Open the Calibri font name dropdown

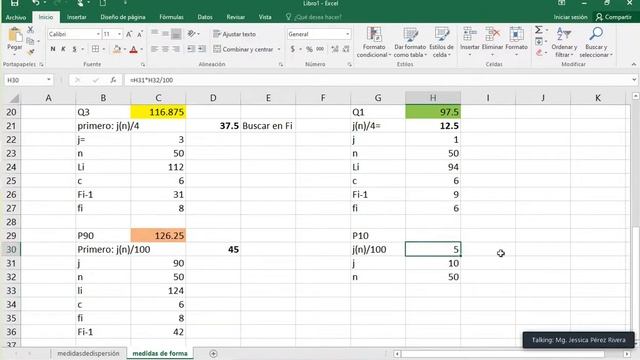pyautogui.click(x=98, y=34)
